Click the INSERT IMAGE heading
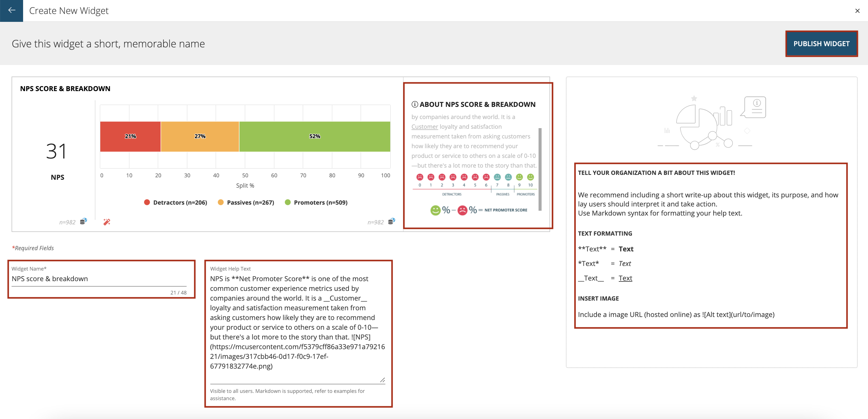Image resolution: width=868 pixels, height=419 pixels. pos(598,298)
